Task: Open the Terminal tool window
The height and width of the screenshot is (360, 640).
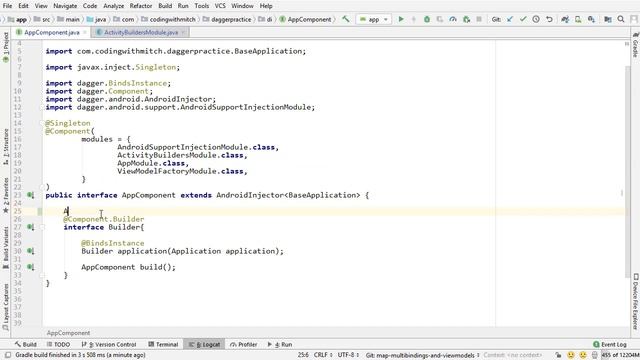Action: point(163,344)
